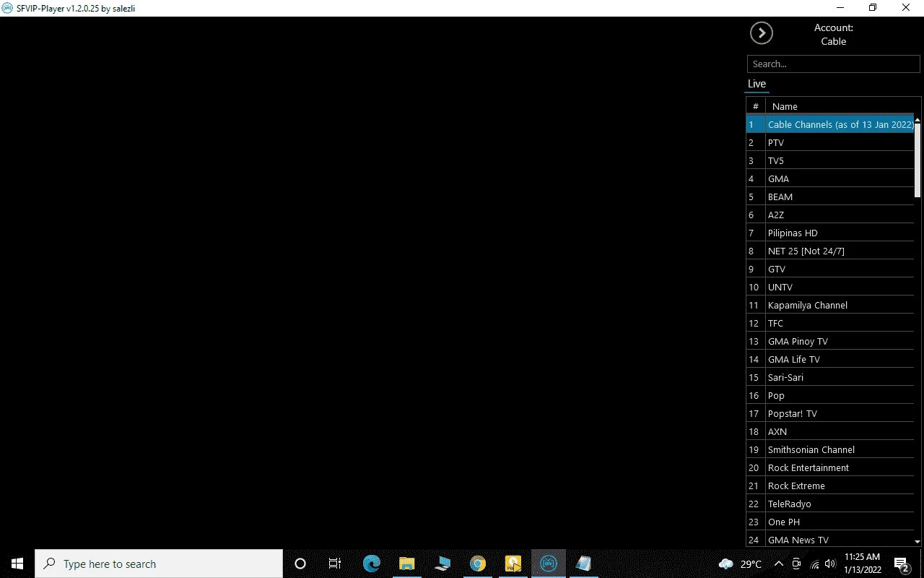The height and width of the screenshot is (578, 924).
Task: Open Google Chrome from the taskbar
Action: 477,564
